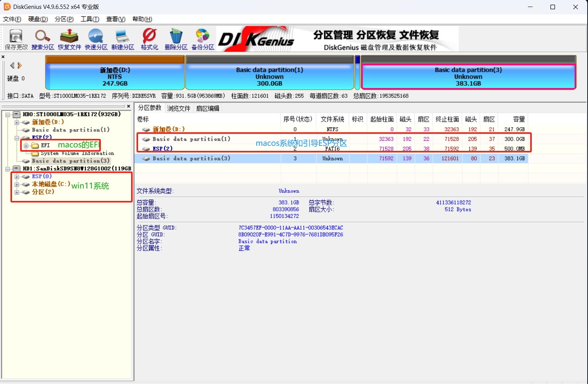This screenshot has width=588, height=384.
Task: Open the 帮助(H) menu
Action: (x=142, y=19)
